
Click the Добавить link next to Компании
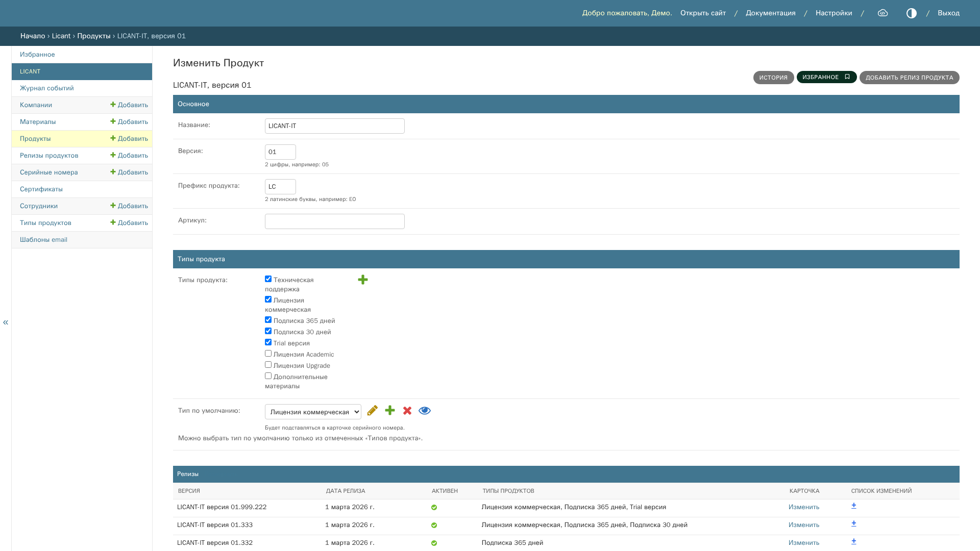129,105
